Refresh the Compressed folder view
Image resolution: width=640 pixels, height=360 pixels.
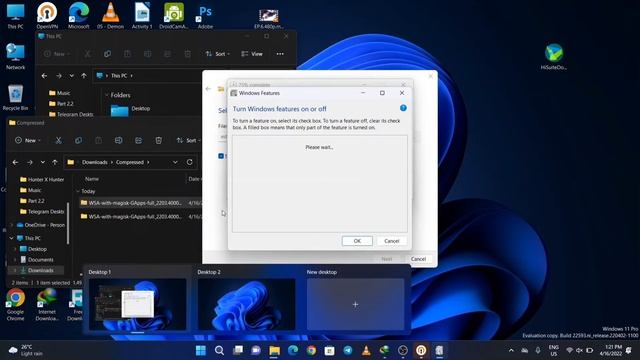(189, 162)
